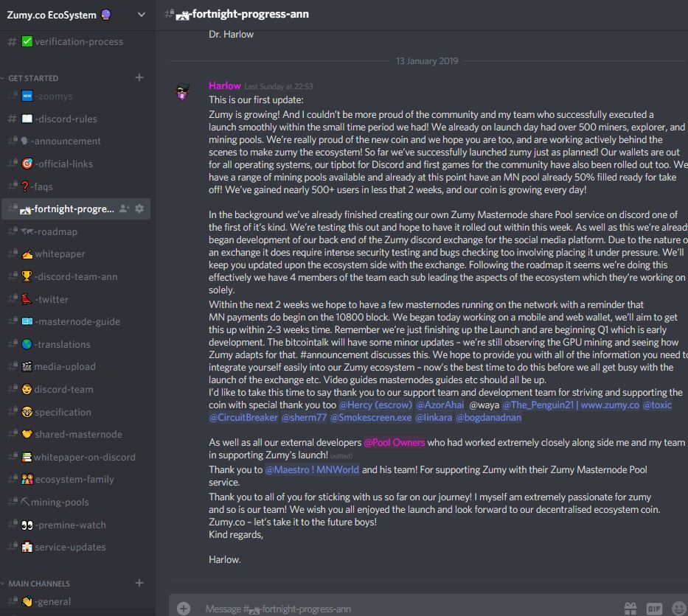Click Harlow's avatar picture
The image size is (688, 616).
click(x=183, y=91)
